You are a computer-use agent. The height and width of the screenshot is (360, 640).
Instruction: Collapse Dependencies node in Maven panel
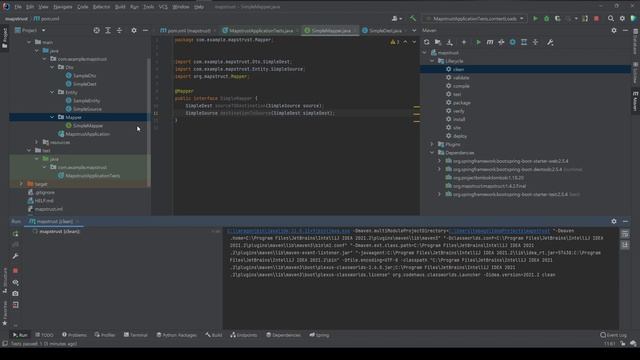[x=432, y=153]
